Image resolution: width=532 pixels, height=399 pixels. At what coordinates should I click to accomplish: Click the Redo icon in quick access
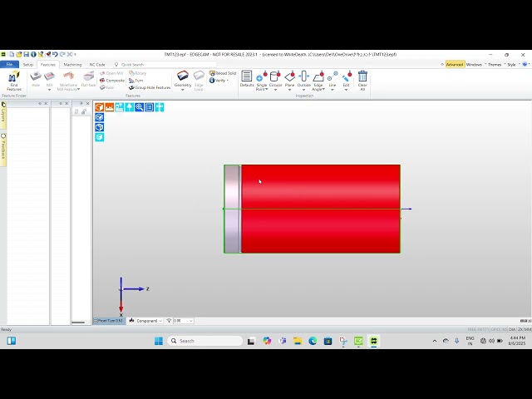click(x=62, y=54)
